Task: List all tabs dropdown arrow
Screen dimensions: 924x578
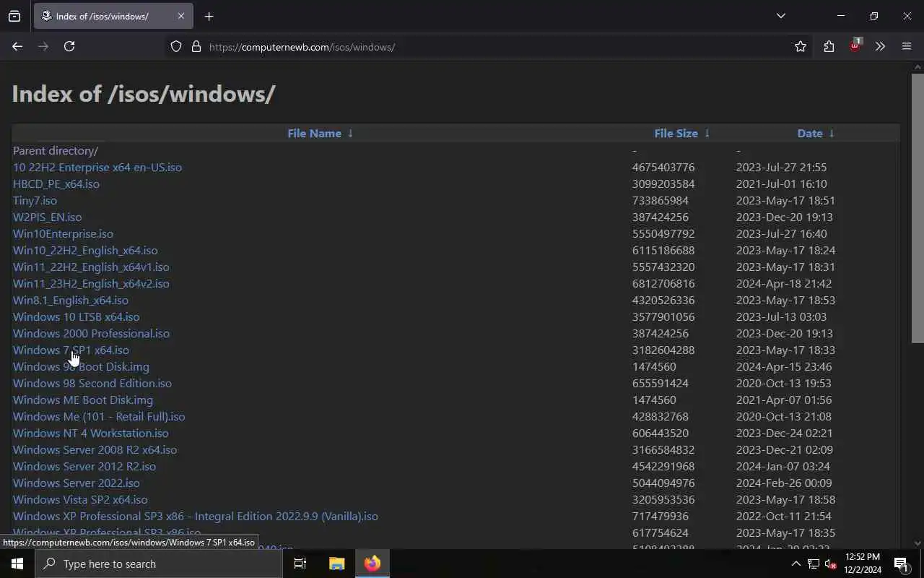Action: 781,16
